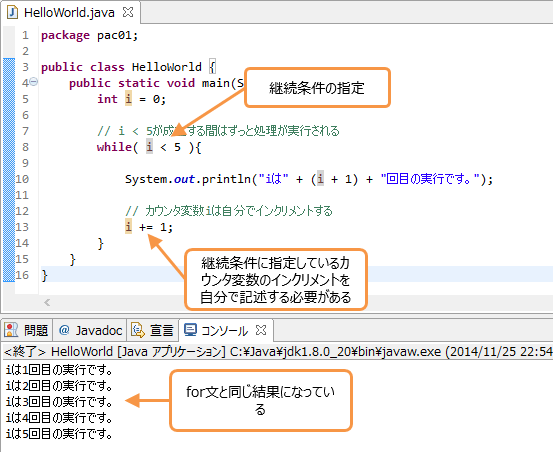556x452 pixels.
Task: Click the 'while' keyword on line 8
Action: (114, 147)
